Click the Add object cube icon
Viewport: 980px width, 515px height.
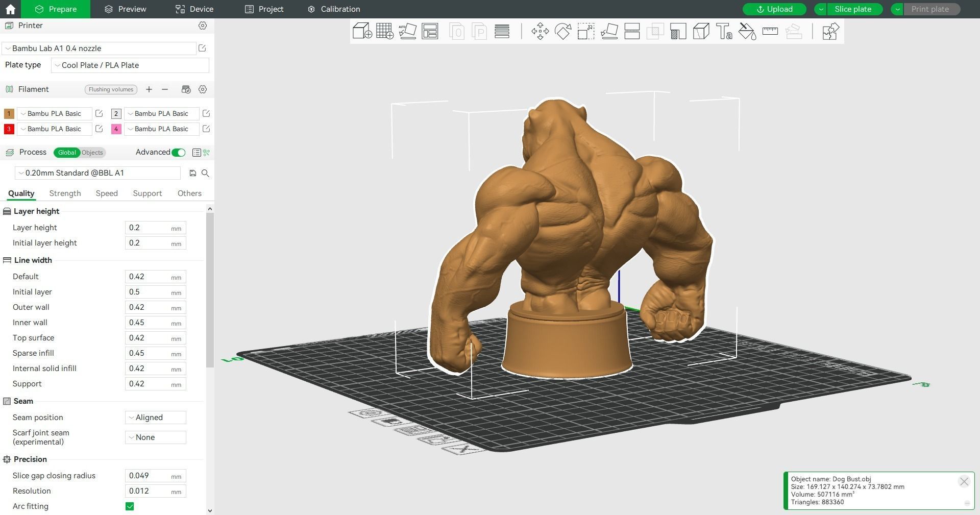click(x=362, y=31)
